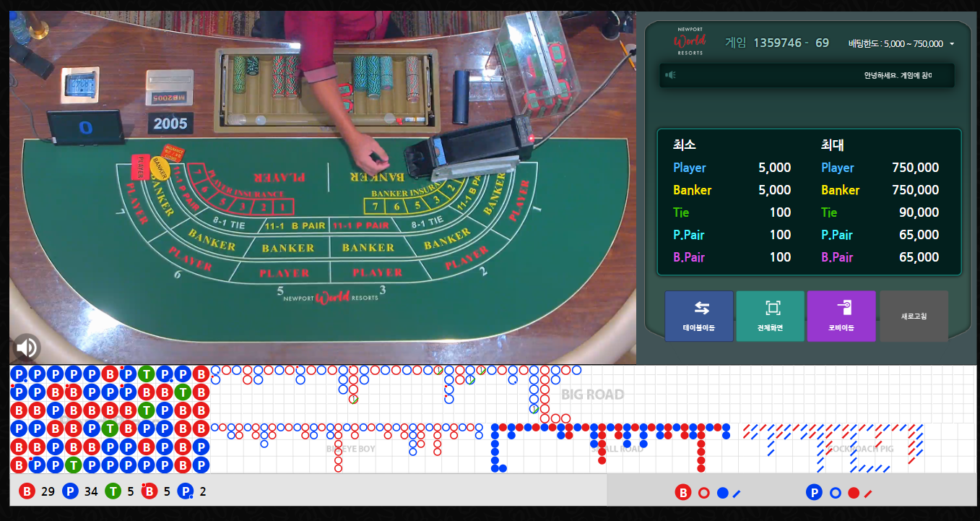Click the green Tie count icon

point(113,491)
